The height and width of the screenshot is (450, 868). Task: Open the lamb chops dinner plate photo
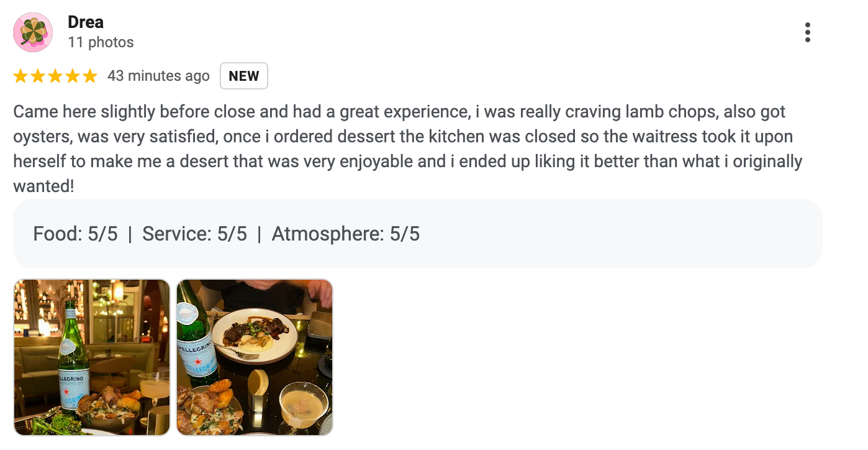[x=254, y=357]
